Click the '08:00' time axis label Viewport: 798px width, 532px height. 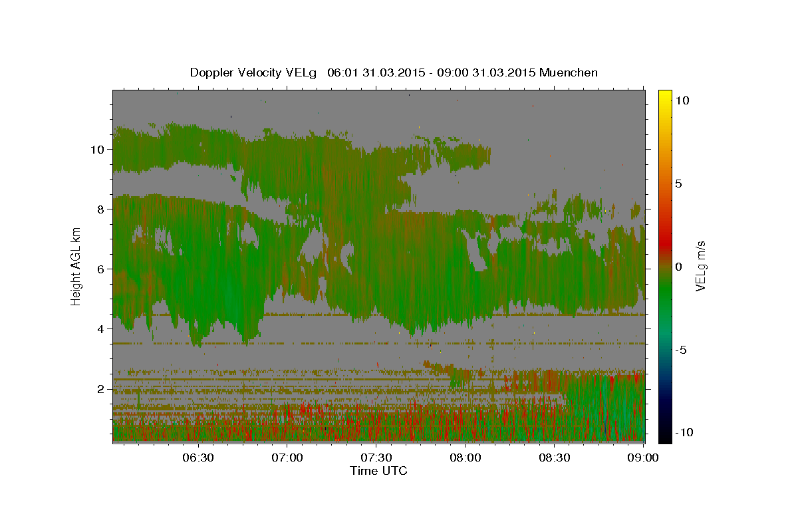pyautogui.click(x=465, y=458)
